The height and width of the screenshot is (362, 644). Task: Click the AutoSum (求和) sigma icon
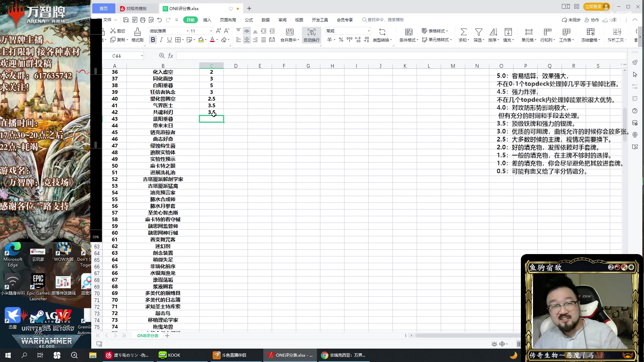point(464,32)
